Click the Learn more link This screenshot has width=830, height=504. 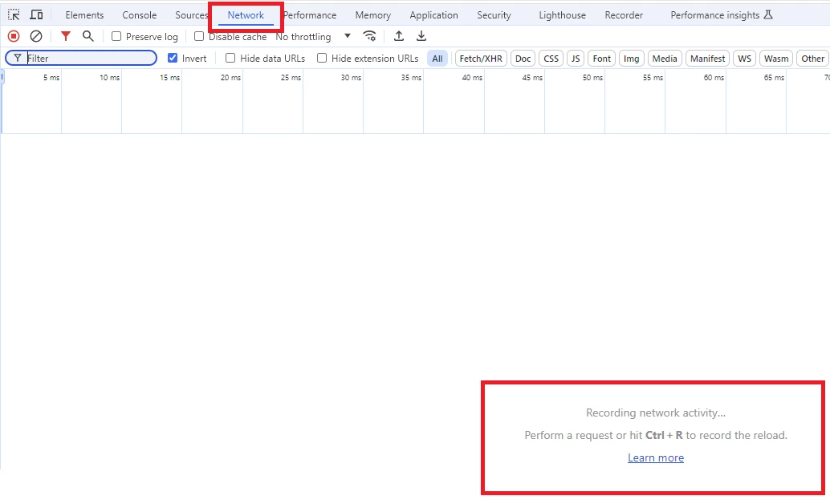(x=656, y=458)
